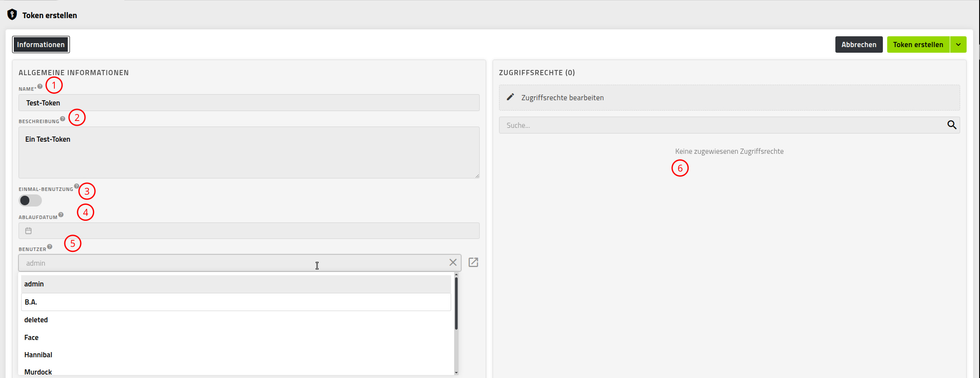Screen dimensions: 980x378
Task: Pick the admin entry in the list
Action: 236,284
